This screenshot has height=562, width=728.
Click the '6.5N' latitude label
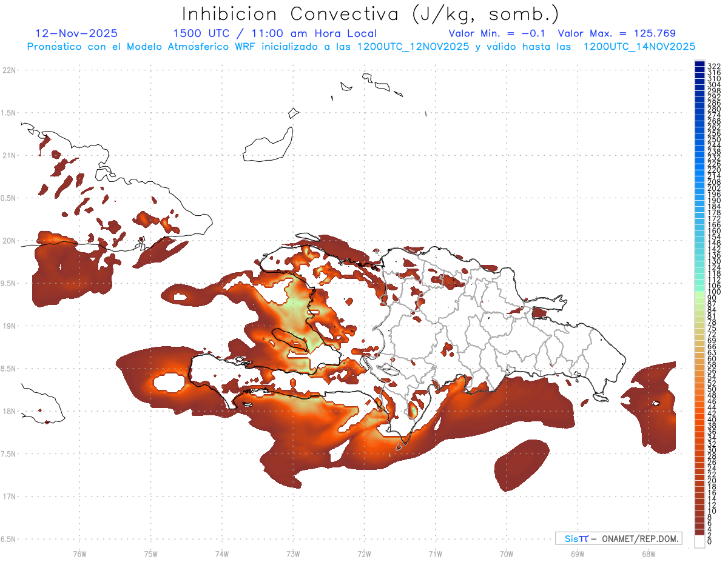(x=9, y=539)
